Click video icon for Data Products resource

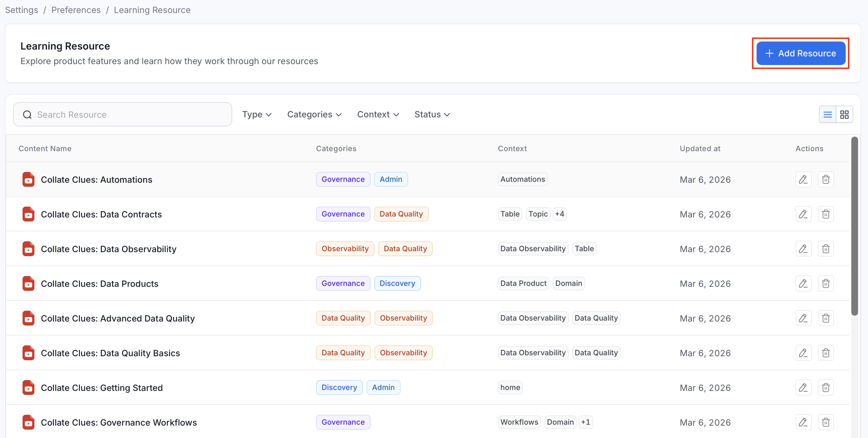pos(28,283)
